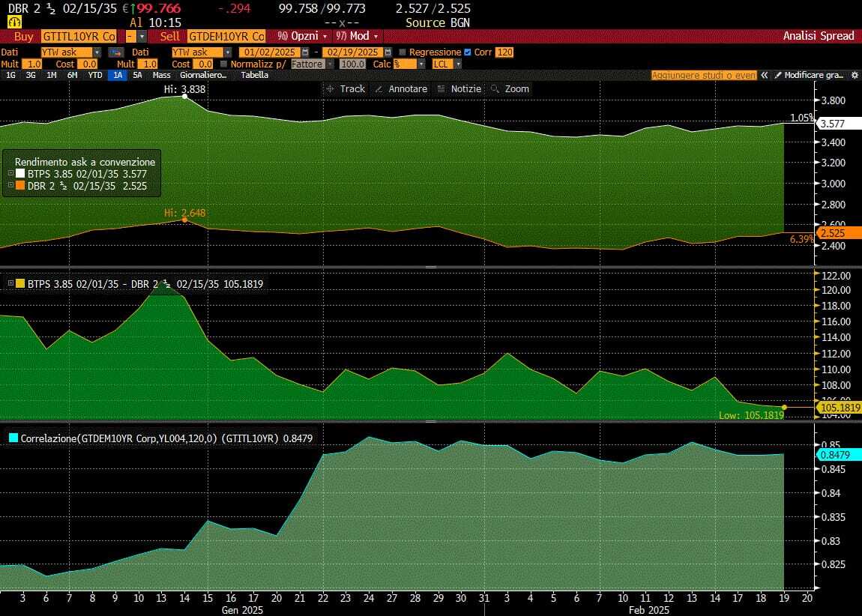Screen dimensions: 862x616
Task: Switch to the Tabella view
Action: (x=255, y=75)
